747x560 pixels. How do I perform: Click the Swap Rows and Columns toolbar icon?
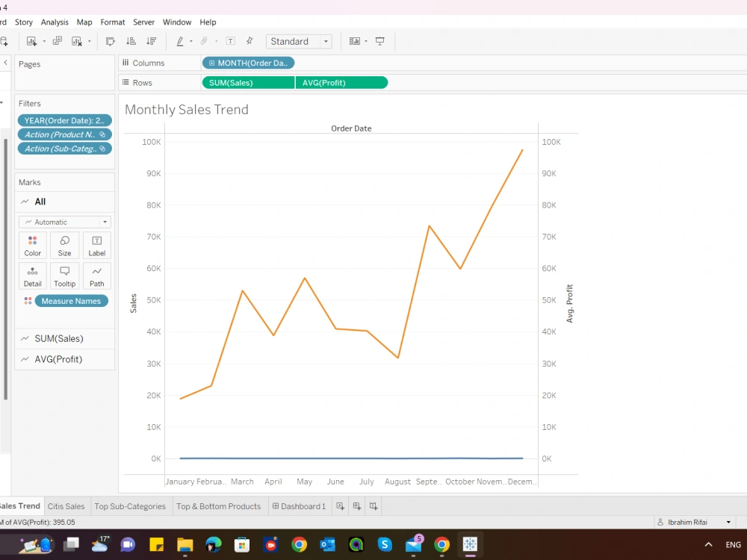[110, 41]
